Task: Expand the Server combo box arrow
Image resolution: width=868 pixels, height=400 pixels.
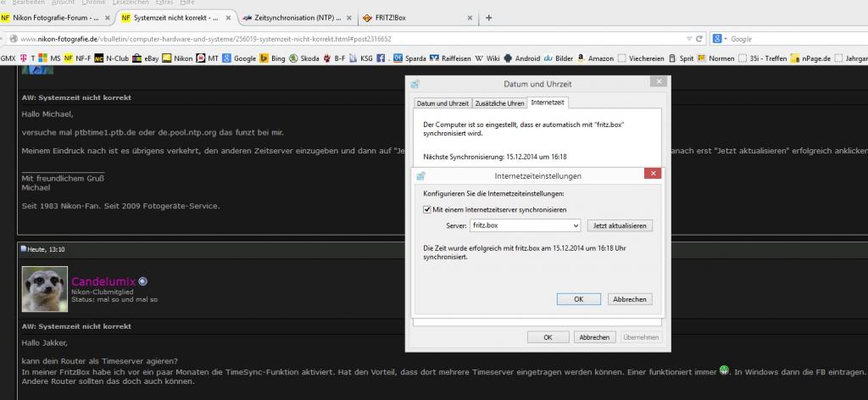Action: (x=576, y=225)
